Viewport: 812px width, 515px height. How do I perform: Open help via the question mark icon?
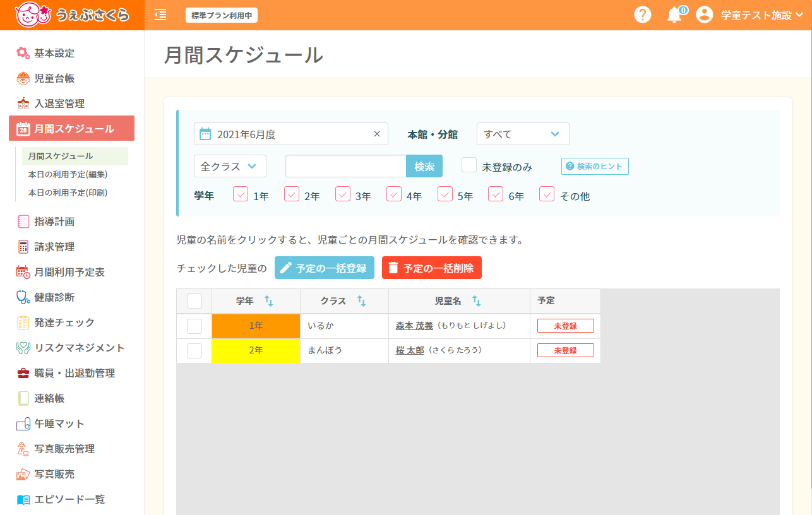click(x=642, y=15)
